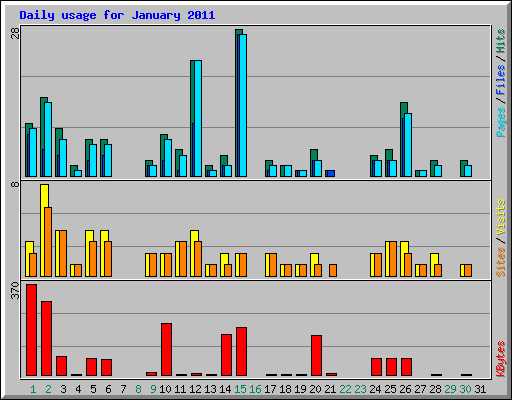Viewport: 512px width, 400px height.
Task: Click day label 6 on the x-axis
Action: pyautogui.click(x=108, y=389)
